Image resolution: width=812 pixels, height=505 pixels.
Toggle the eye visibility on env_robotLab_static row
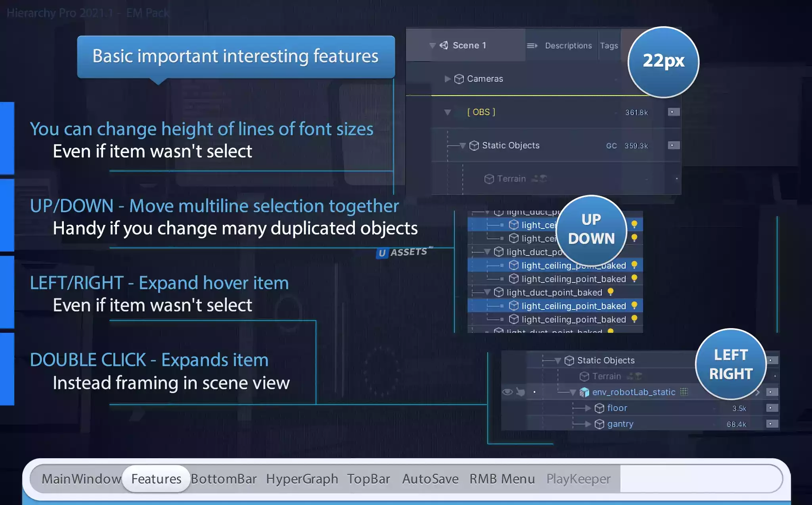point(507,392)
